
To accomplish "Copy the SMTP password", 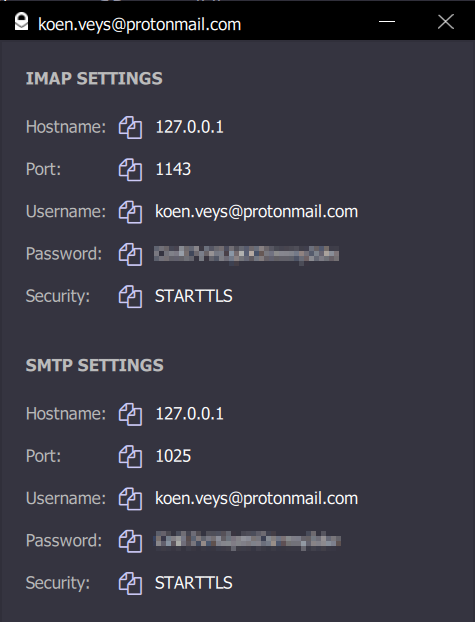I will [x=130, y=541].
